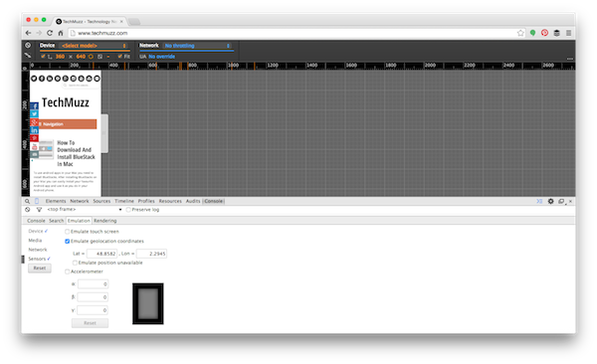Clear the console with the clear icon

click(28, 210)
